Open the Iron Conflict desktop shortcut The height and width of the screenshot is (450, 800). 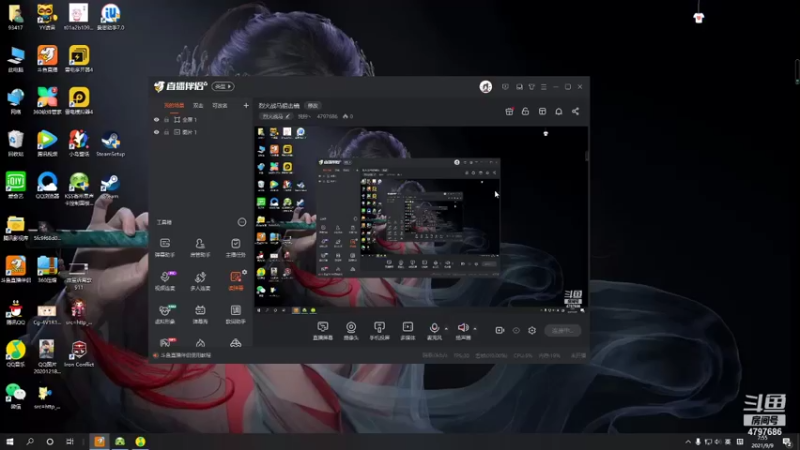(79, 354)
